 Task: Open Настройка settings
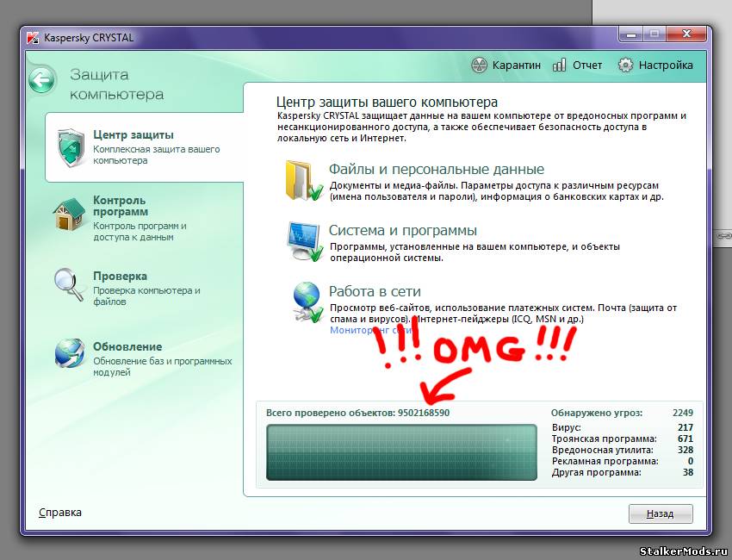(x=655, y=65)
